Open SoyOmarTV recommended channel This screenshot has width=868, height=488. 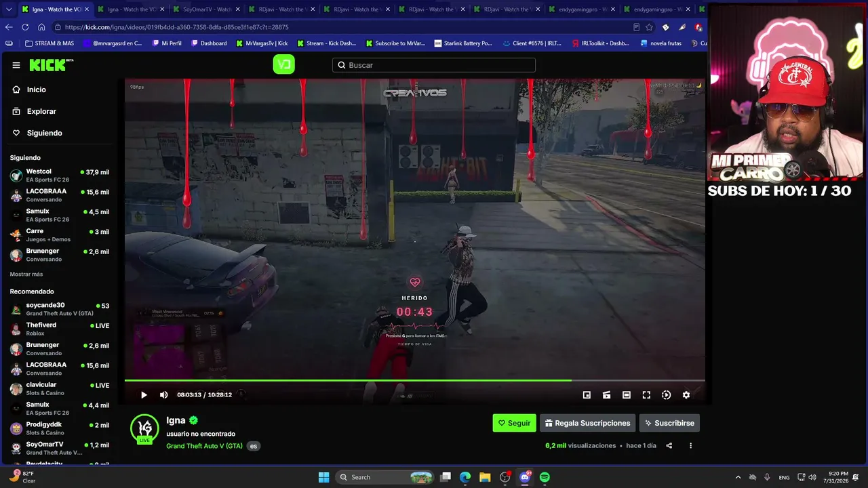point(60,448)
